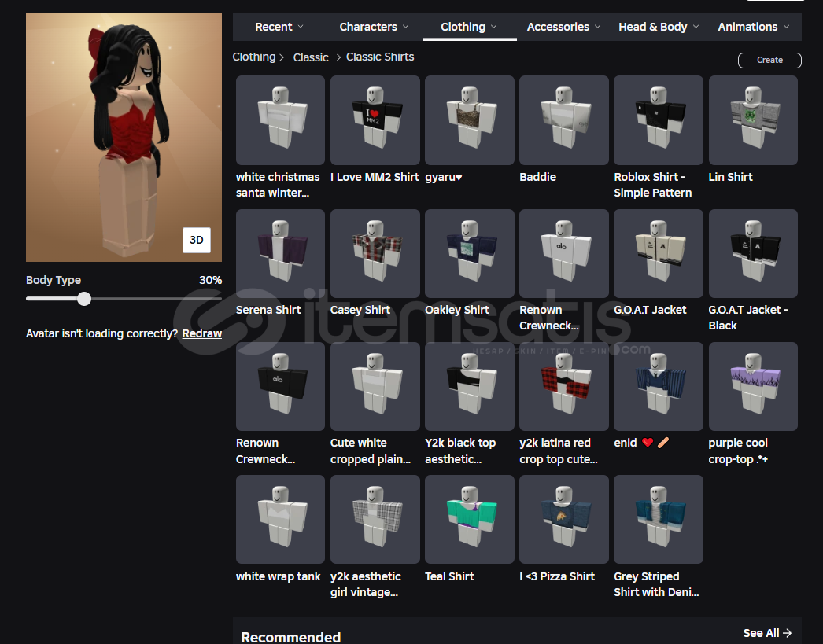Image resolution: width=823 pixels, height=644 pixels.
Task: Equip the Casey Shirt plaid thumbnail
Action: [x=375, y=254]
